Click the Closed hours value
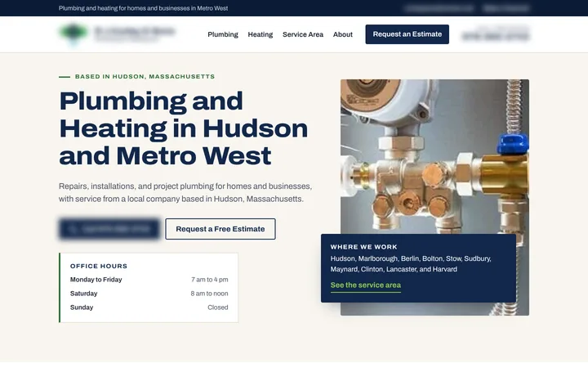 (x=218, y=307)
